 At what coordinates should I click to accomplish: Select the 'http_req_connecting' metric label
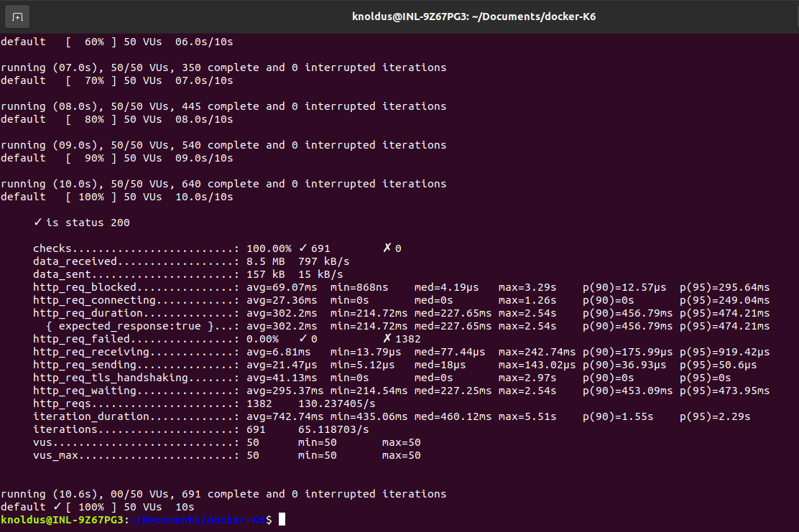click(x=94, y=300)
